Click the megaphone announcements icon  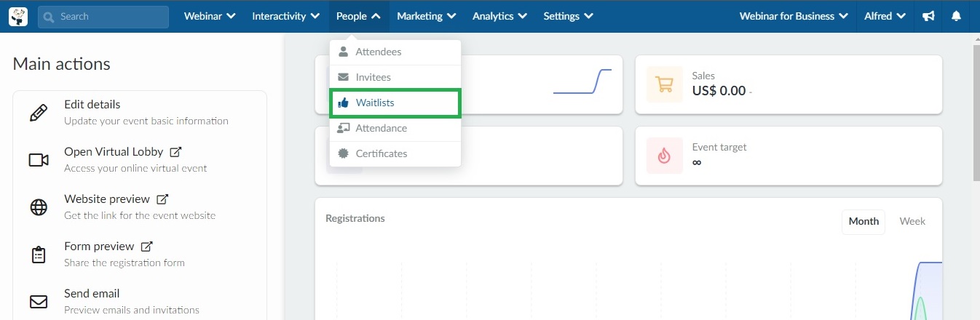pyautogui.click(x=928, y=16)
